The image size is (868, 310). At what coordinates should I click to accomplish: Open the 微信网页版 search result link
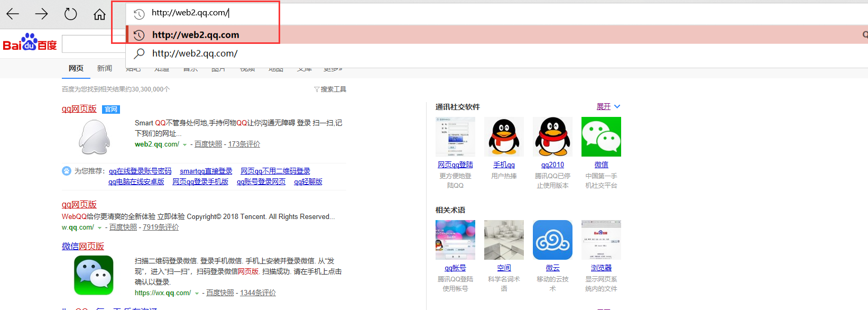pyautogui.click(x=83, y=247)
